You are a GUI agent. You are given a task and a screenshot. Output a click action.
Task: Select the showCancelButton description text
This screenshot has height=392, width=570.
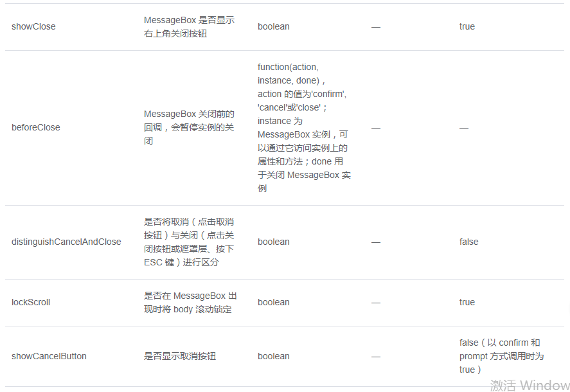[180, 356]
